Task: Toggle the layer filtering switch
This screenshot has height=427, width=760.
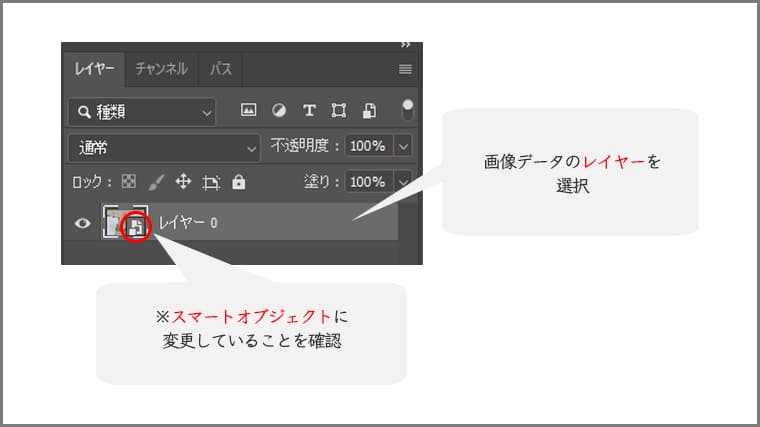Action: pos(408,110)
